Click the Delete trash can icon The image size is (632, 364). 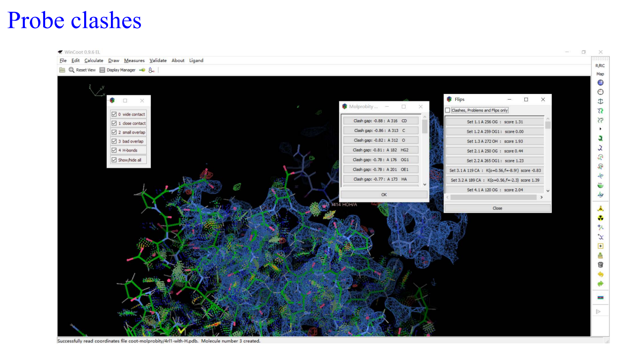click(x=600, y=265)
